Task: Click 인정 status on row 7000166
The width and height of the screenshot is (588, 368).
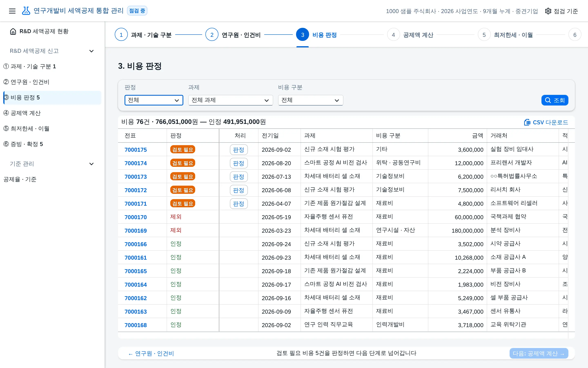Action: pos(176,244)
